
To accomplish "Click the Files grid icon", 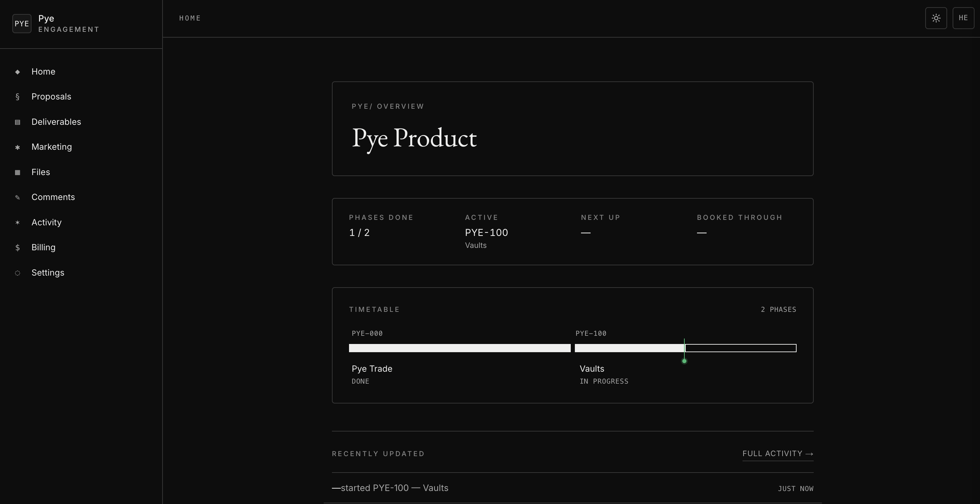I will (17, 172).
